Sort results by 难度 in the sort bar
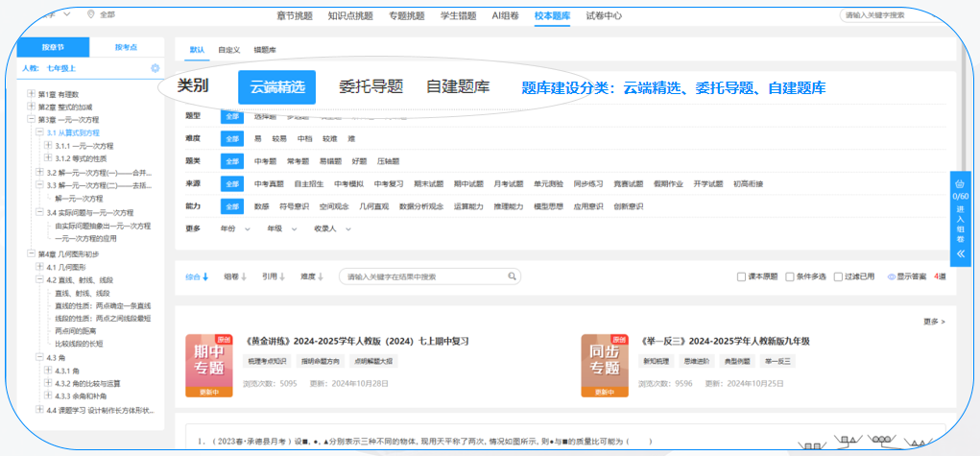Image resolution: width=980 pixels, height=456 pixels. pyautogui.click(x=312, y=276)
